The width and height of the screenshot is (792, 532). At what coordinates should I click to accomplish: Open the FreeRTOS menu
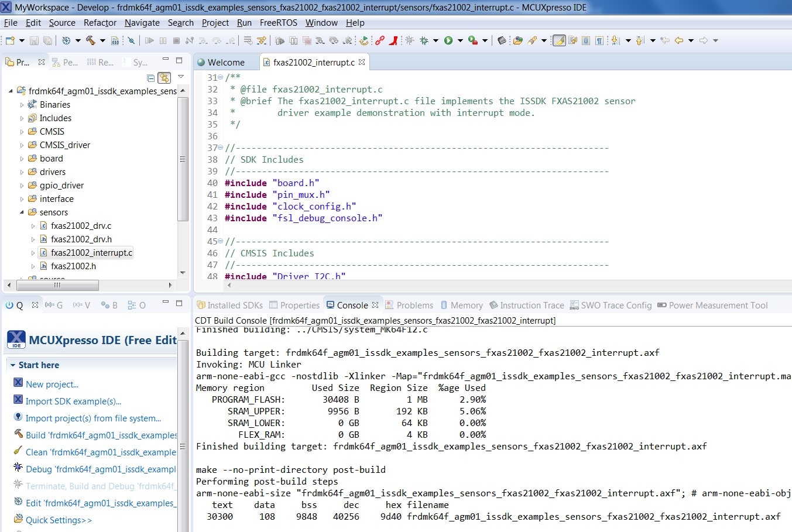280,23
